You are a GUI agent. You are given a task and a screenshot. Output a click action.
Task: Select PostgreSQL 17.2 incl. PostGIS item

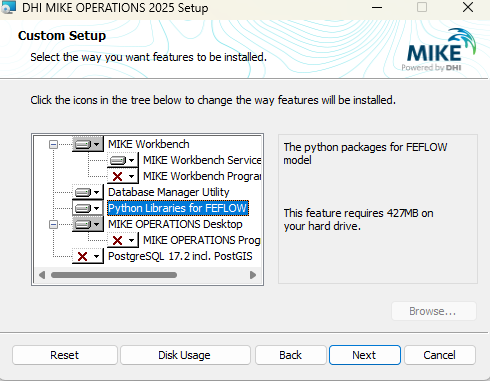tap(180, 256)
